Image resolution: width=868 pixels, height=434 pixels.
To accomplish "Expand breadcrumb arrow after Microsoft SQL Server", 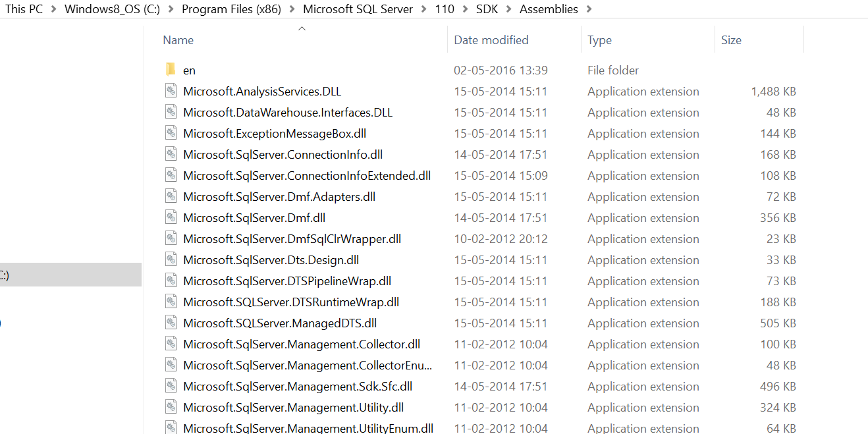I will tap(424, 9).
